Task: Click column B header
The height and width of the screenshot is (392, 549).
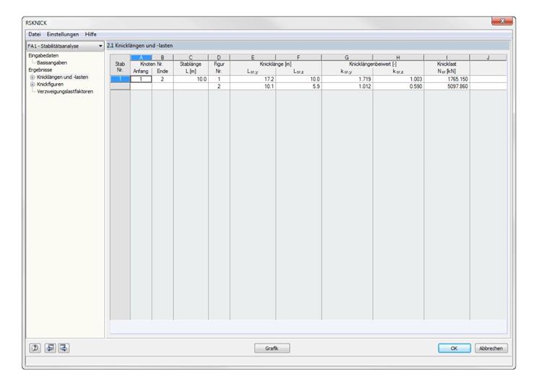Action: click(163, 58)
